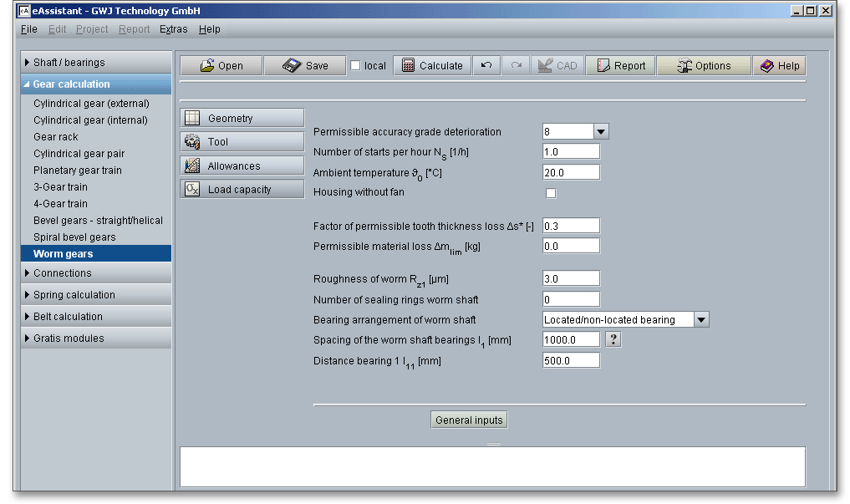
Task: Click the General inputs button
Action: 469,420
